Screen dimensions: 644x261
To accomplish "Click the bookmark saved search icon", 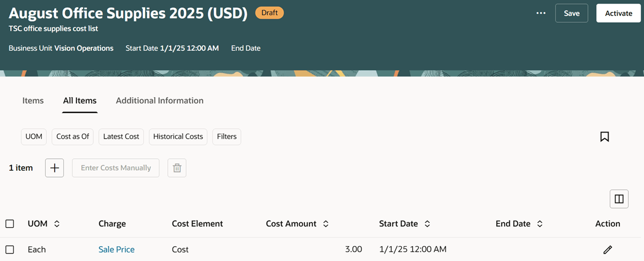I will click(604, 137).
